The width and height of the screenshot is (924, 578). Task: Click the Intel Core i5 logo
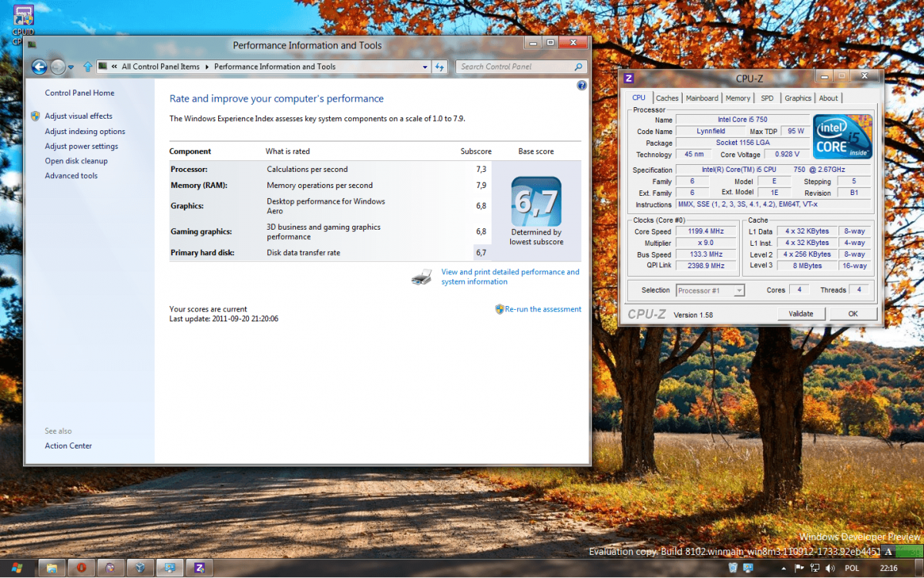coord(842,136)
